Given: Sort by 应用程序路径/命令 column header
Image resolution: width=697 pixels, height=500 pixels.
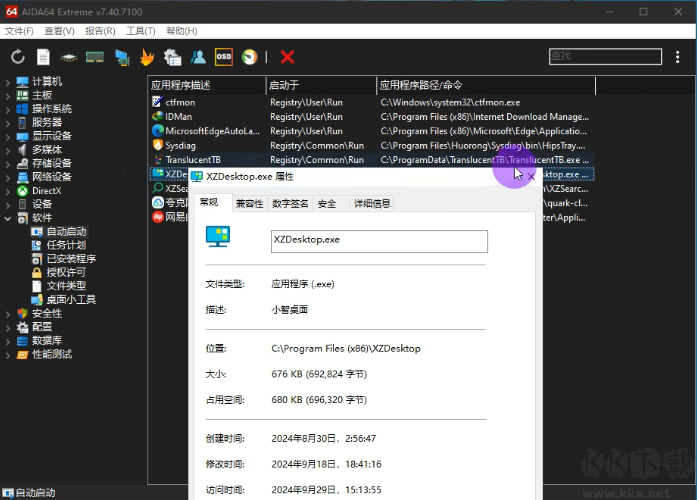Looking at the screenshot, I should click(486, 85).
